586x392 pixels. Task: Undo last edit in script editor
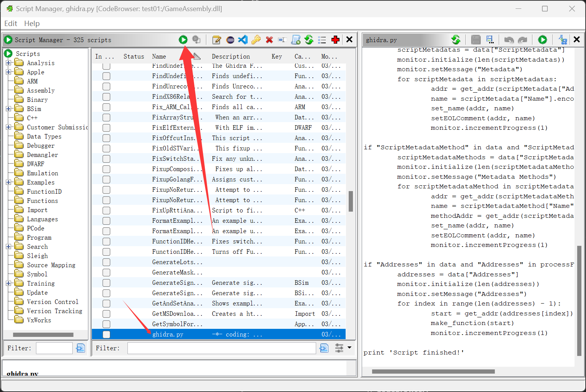click(509, 39)
